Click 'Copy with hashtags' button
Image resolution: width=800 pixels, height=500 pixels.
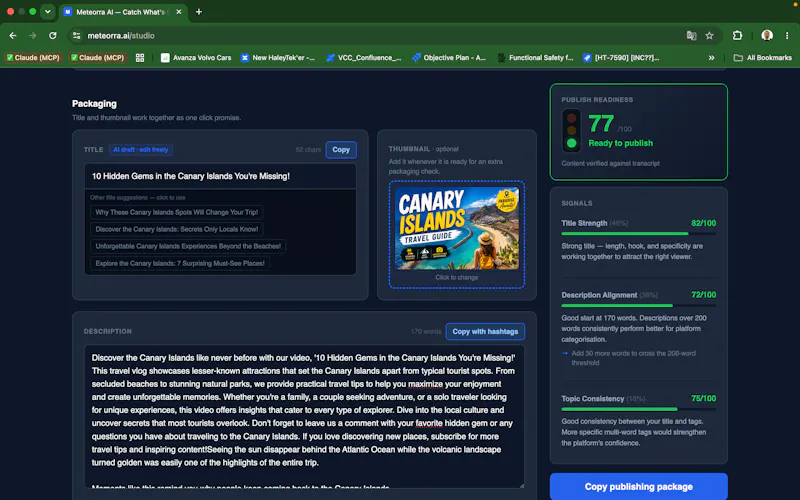[485, 331]
